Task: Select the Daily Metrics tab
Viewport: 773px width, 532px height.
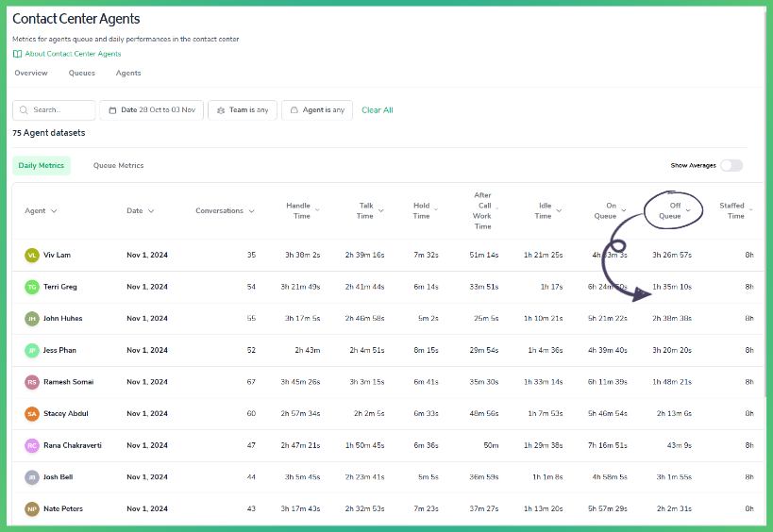Action: tap(42, 165)
